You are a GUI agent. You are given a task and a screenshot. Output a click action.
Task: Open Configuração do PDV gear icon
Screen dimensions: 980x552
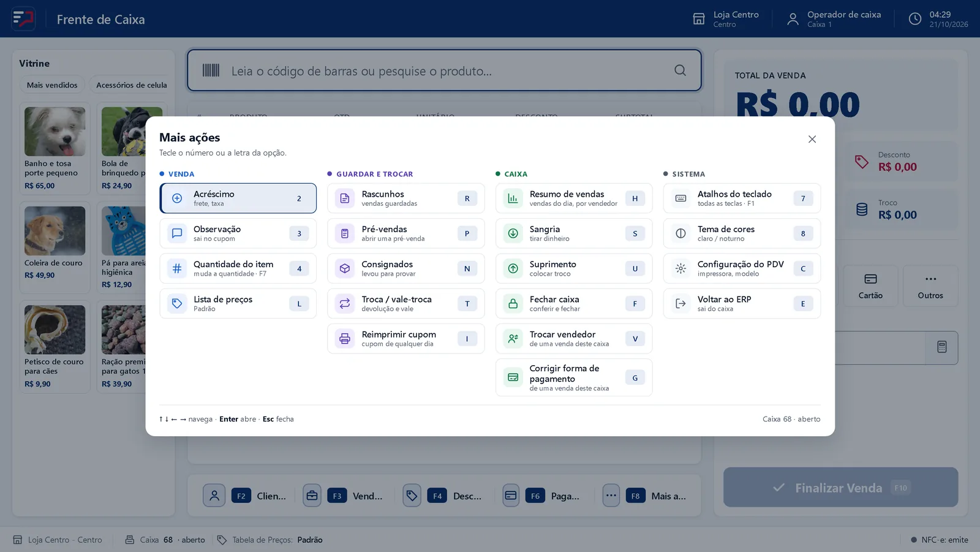[x=680, y=268]
